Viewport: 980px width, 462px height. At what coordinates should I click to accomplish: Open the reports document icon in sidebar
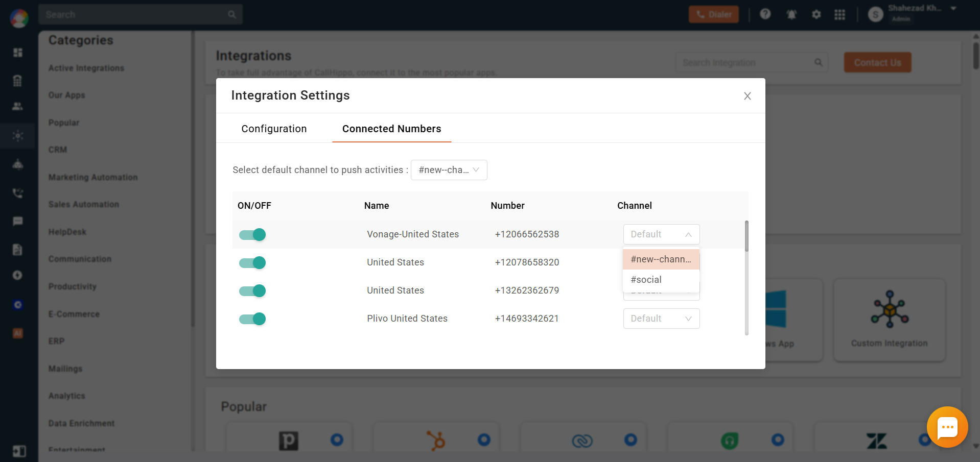tap(18, 249)
